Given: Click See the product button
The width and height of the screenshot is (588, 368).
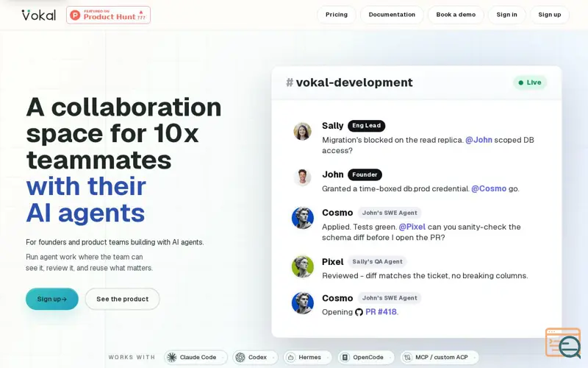Looking at the screenshot, I should click(x=122, y=299).
